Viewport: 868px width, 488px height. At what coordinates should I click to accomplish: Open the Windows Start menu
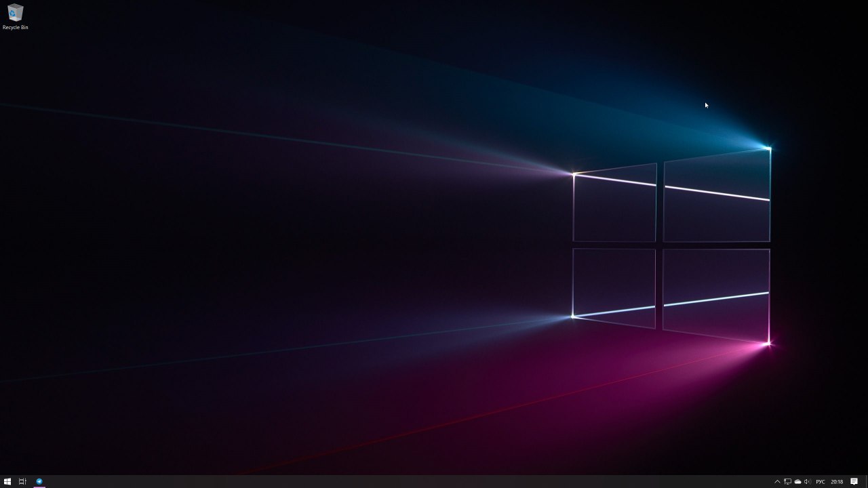(7, 482)
